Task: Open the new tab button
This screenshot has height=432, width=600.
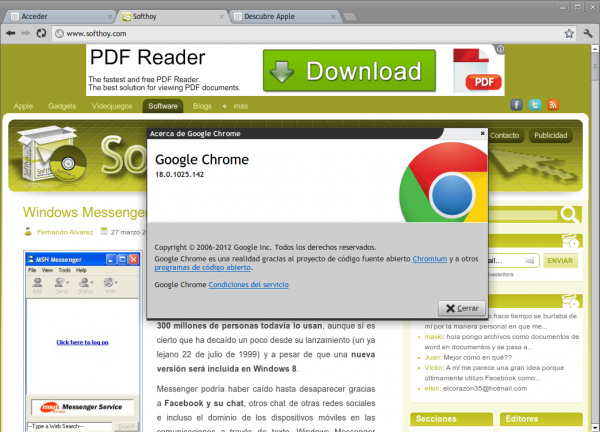Action: click(350, 17)
